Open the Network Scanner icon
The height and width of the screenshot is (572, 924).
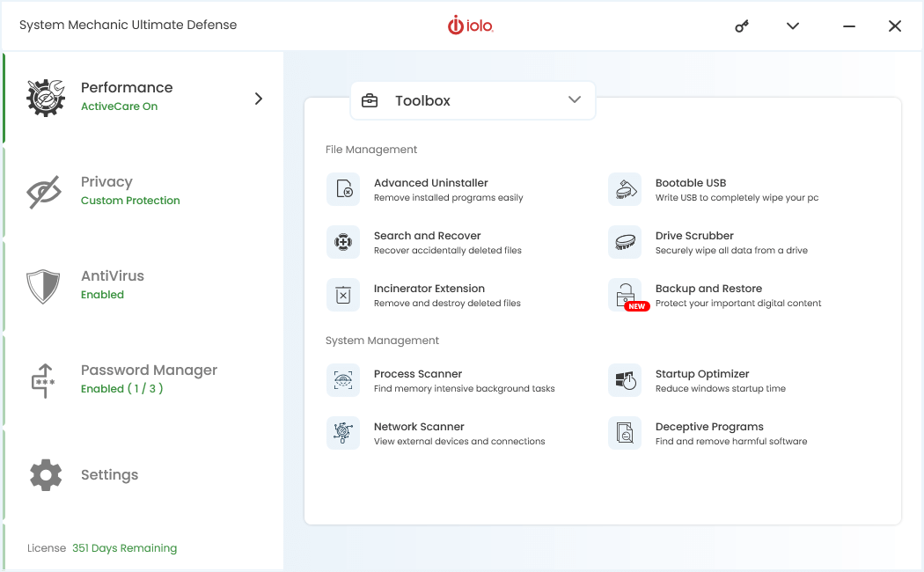point(343,433)
